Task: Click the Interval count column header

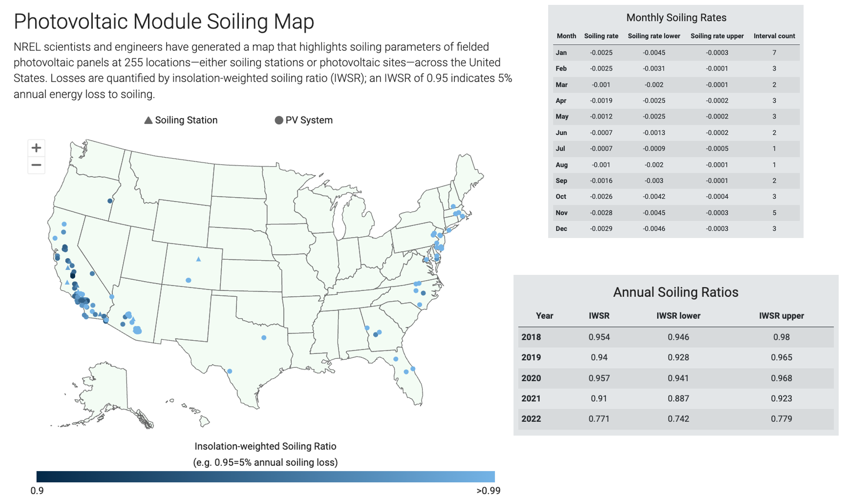Action: coord(774,36)
